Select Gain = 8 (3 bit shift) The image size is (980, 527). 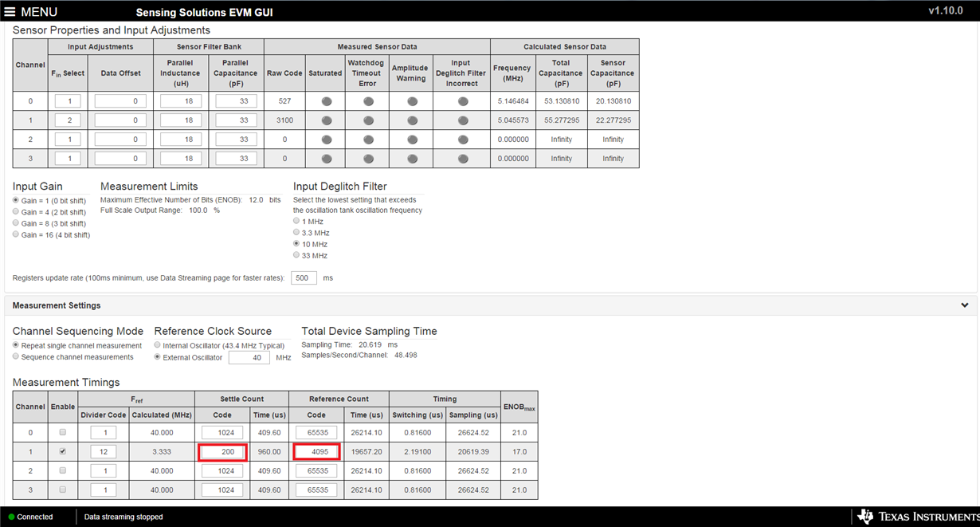point(17,223)
